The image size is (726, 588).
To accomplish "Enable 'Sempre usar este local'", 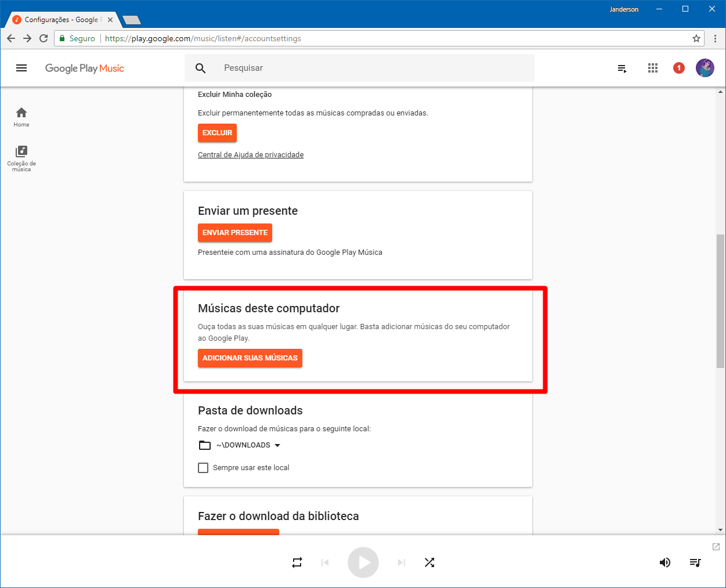I will (203, 467).
